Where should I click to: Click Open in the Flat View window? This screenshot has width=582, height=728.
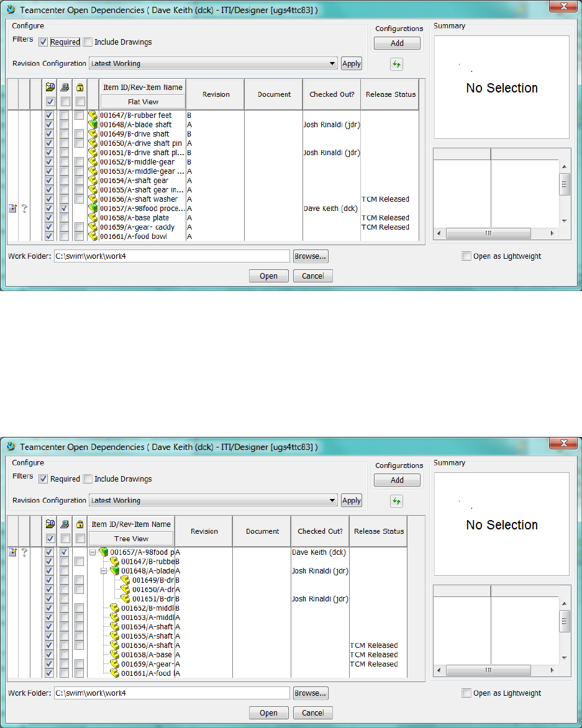point(268,276)
